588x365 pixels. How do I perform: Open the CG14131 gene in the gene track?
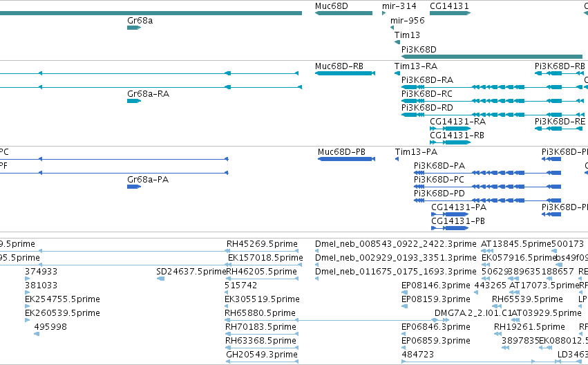[x=450, y=13]
